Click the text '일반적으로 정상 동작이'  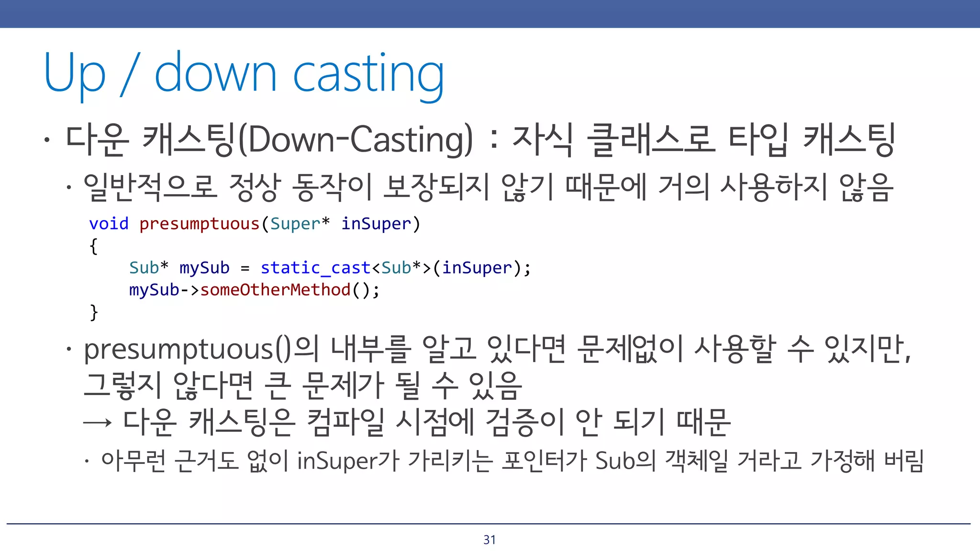227,187
